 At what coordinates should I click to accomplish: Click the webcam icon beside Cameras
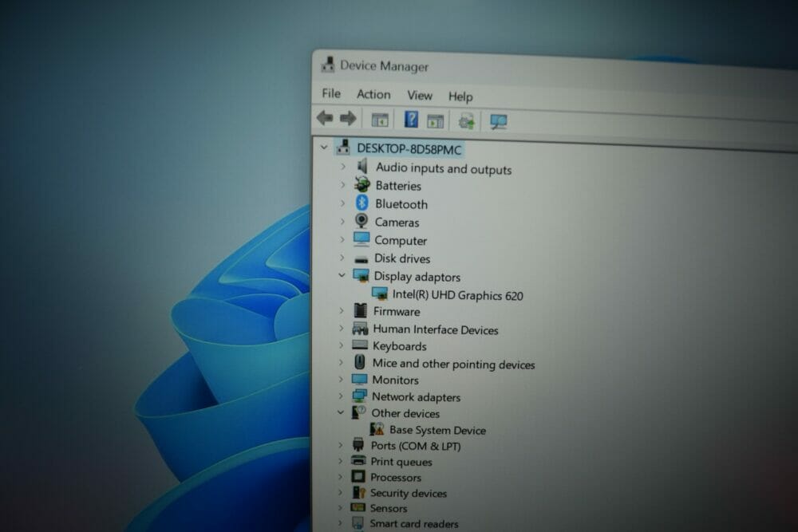pyautogui.click(x=361, y=220)
